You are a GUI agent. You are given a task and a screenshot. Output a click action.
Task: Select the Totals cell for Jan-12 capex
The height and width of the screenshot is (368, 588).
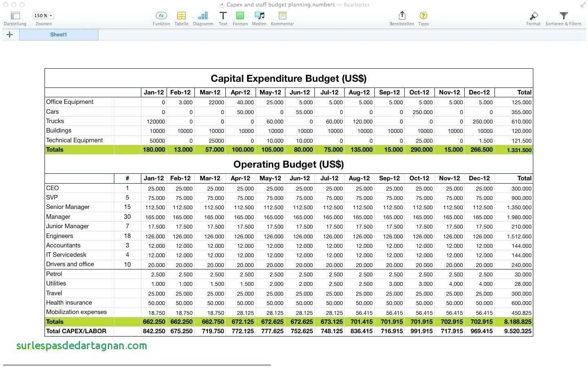pos(154,150)
